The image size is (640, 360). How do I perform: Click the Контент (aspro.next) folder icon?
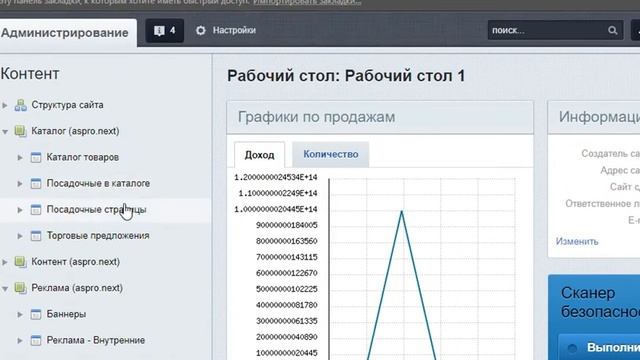coord(20,262)
